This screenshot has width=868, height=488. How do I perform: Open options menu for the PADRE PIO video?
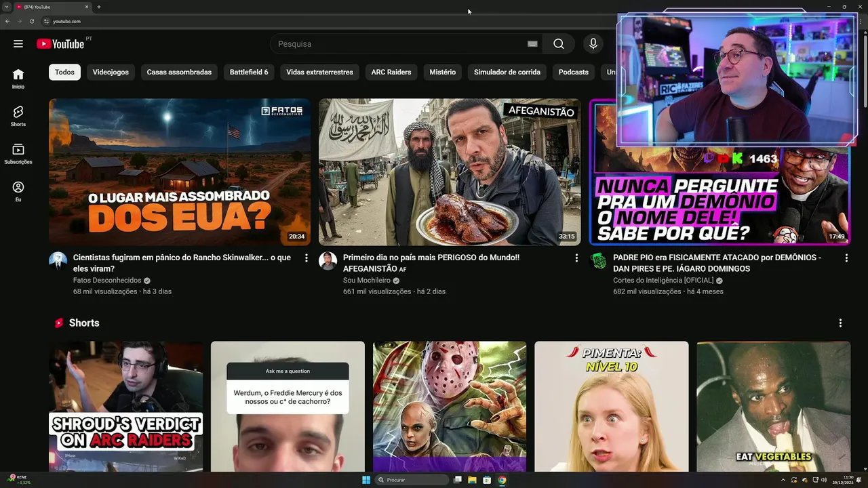pos(846,258)
